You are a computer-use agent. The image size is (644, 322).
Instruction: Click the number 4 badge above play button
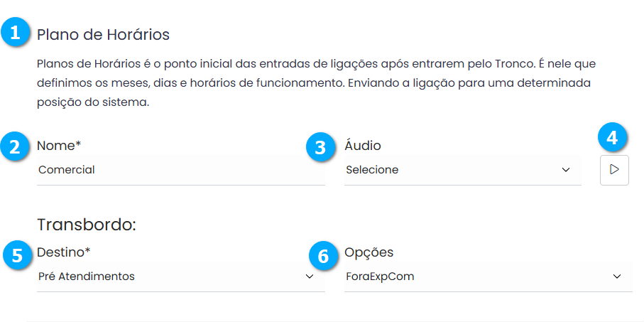point(612,136)
